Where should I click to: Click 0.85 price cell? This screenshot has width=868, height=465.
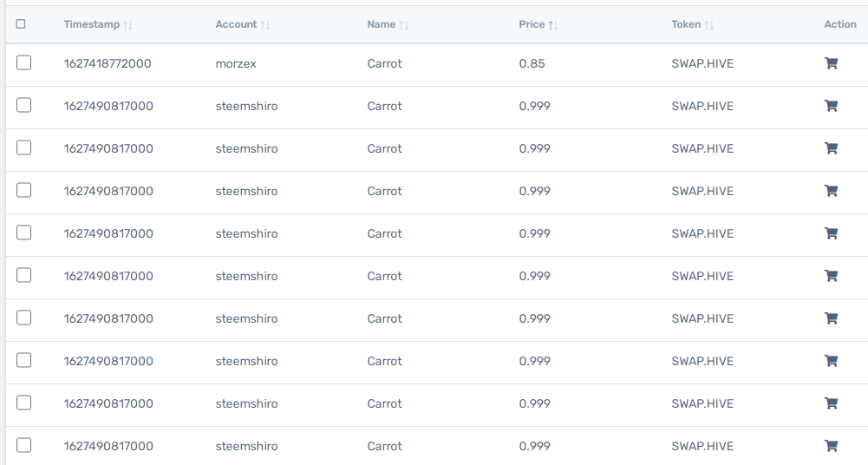coord(532,63)
